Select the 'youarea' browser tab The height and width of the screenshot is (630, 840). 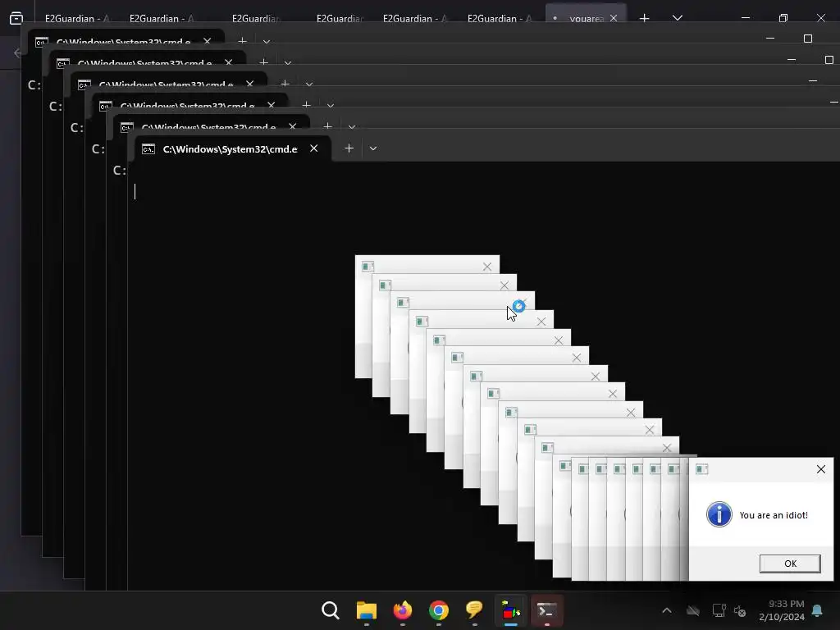(x=586, y=18)
